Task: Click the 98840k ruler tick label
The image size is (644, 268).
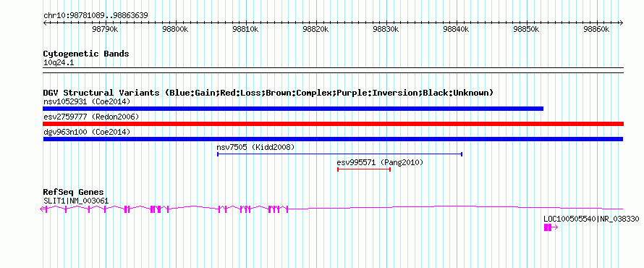Action: (x=457, y=30)
